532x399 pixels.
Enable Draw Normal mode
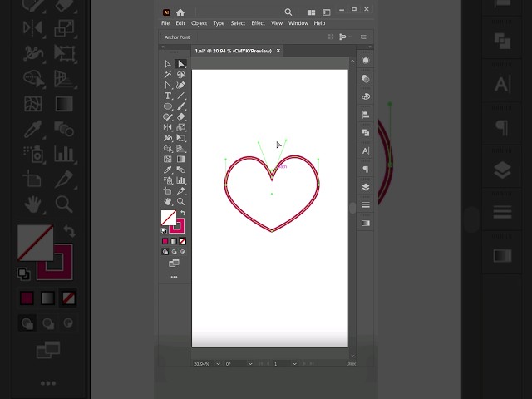tap(165, 252)
